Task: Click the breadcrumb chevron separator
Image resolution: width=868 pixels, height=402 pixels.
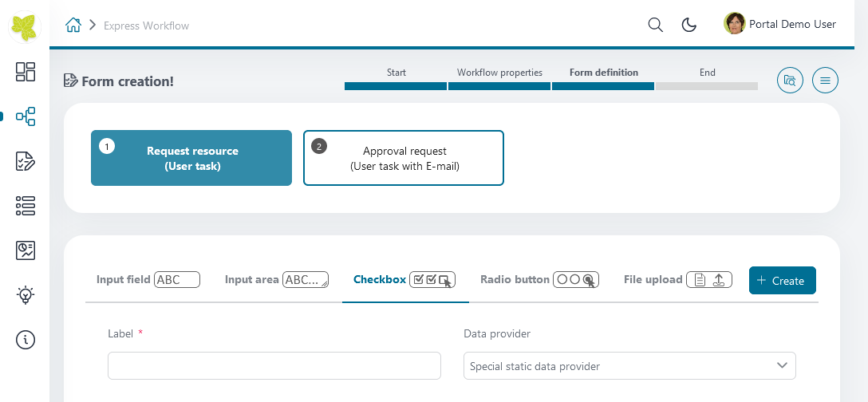Action: click(x=93, y=25)
